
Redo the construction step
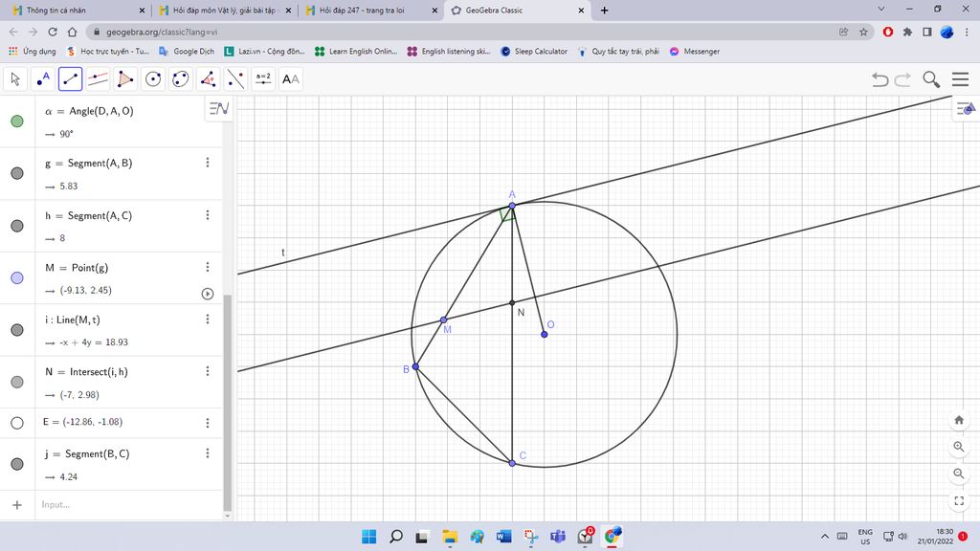[x=902, y=79]
